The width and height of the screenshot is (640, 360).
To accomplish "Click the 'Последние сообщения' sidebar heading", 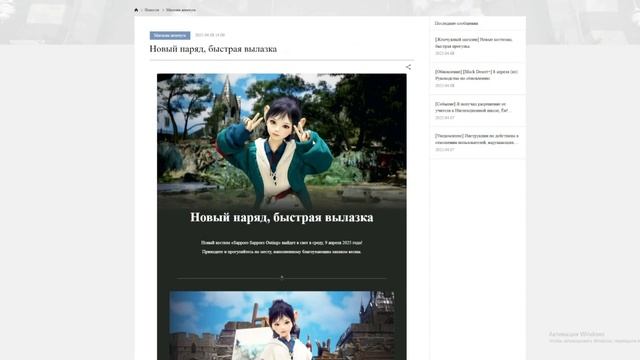I will (x=456, y=23).
